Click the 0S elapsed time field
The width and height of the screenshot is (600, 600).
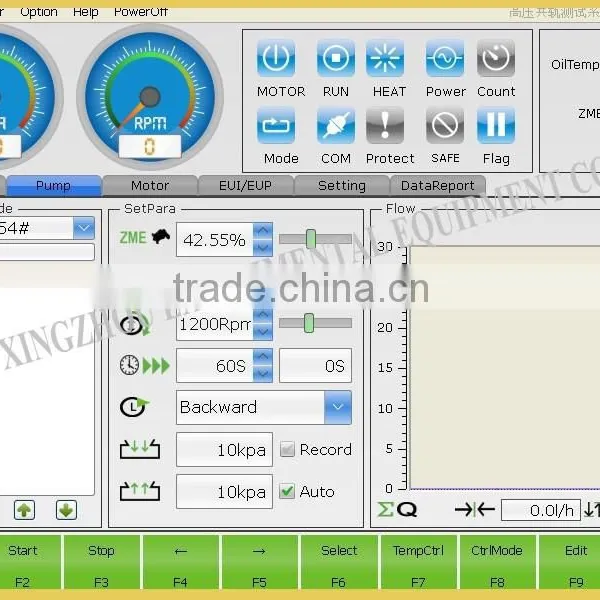[x=315, y=365]
